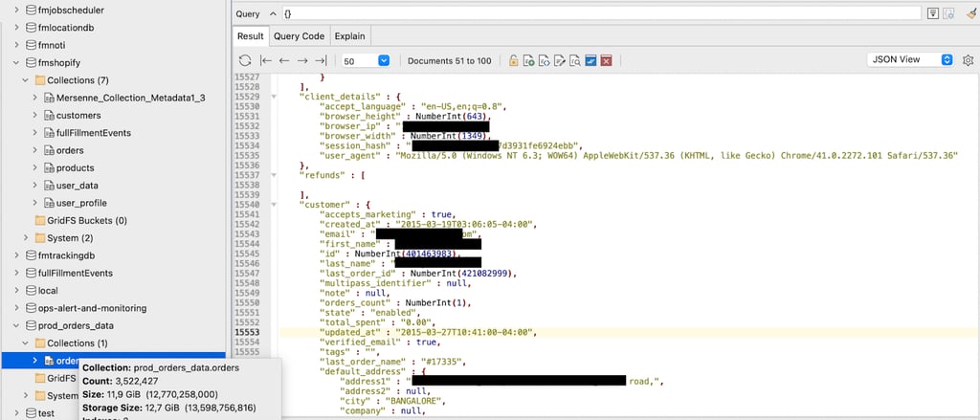The image size is (980, 420).
Task: Click the "Documents 51 to 100" label
Action: click(x=450, y=60)
